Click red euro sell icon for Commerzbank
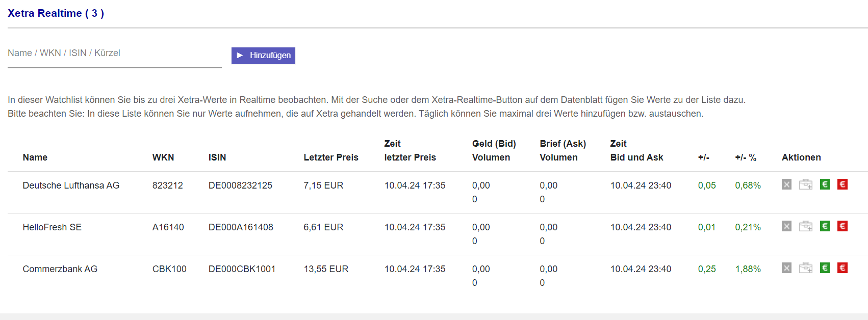868x320 pixels. [842, 268]
